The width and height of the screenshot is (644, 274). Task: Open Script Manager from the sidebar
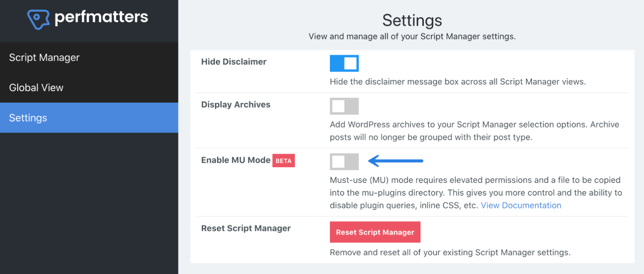tap(44, 57)
